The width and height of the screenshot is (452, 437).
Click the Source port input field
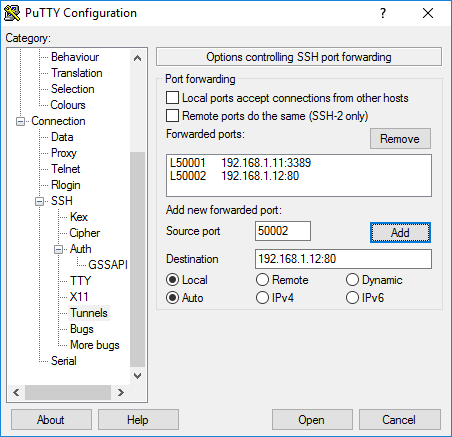pyautogui.click(x=283, y=231)
